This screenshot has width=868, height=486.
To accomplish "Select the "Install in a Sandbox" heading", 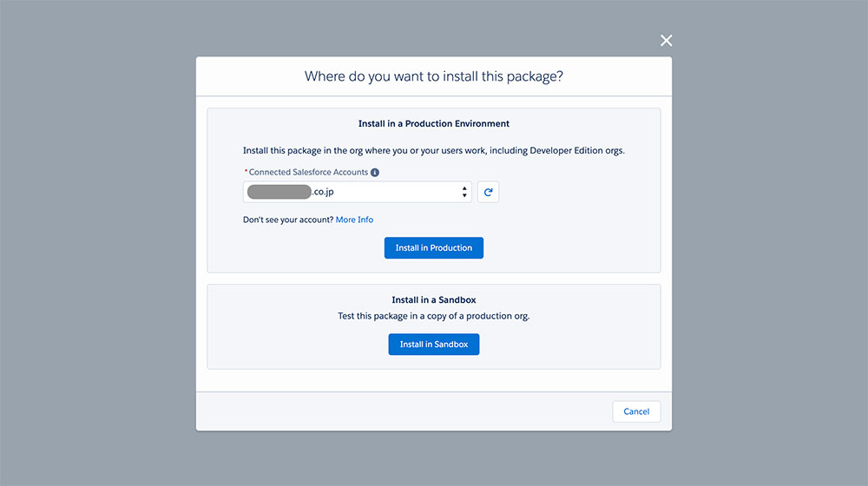I will (x=434, y=300).
